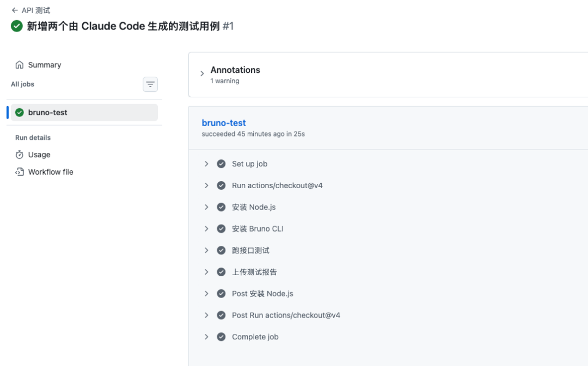Viewport: 588px width, 366px height.
Task: Click the Summary home icon
Action: [20, 65]
